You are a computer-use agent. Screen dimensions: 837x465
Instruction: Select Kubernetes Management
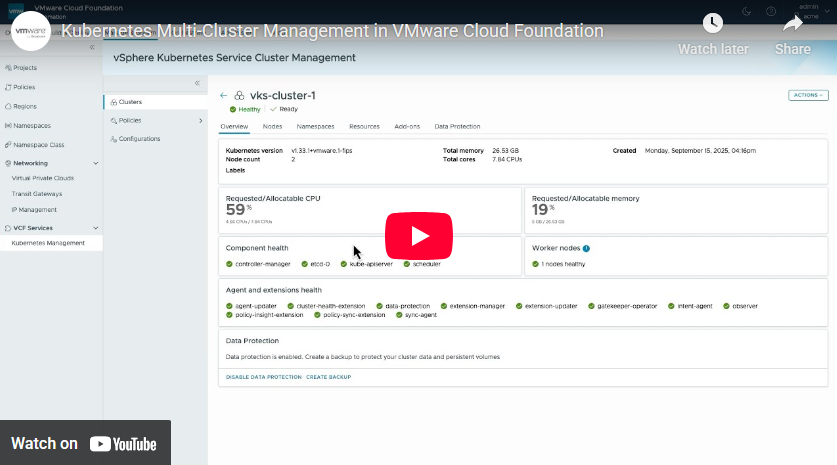51,243
